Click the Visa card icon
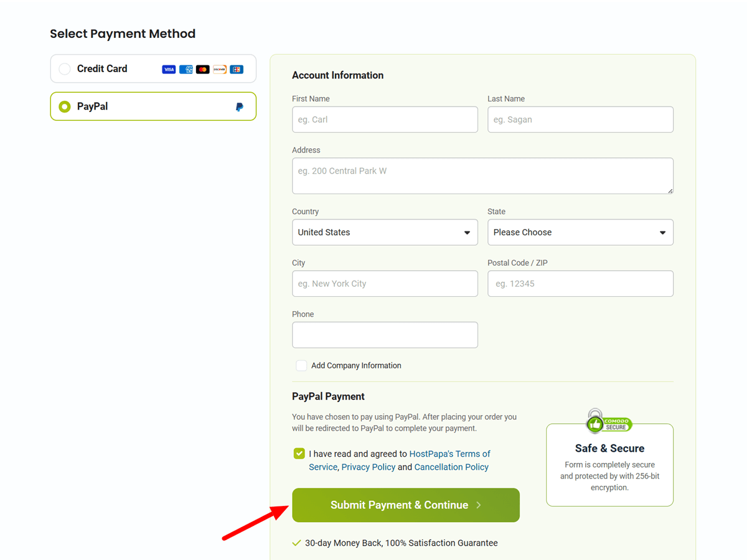This screenshot has height=560, width=747. pos(168,69)
